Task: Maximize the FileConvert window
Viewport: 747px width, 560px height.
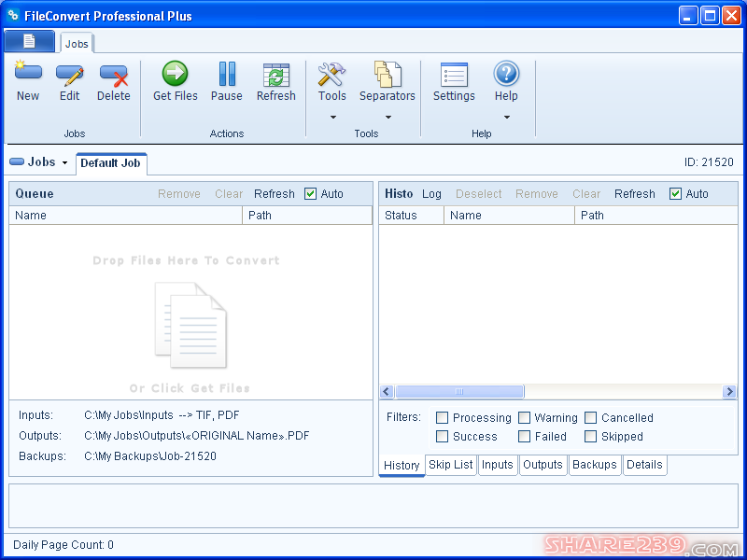Action: tap(710, 16)
